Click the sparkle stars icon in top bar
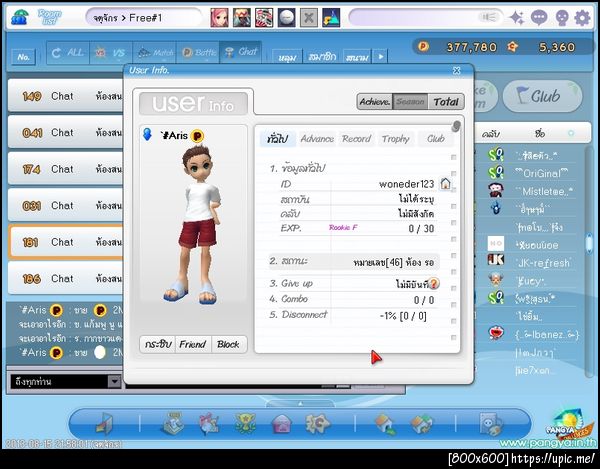This screenshot has width=600, height=469. (x=517, y=18)
